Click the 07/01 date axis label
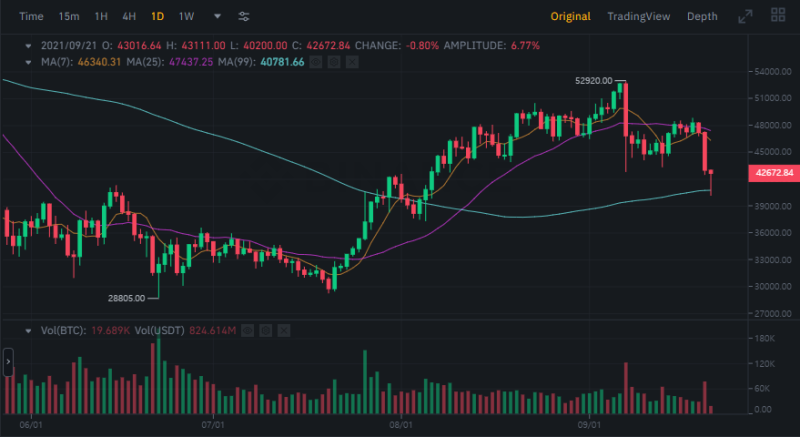This screenshot has width=800, height=437. (x=213, y=425)
